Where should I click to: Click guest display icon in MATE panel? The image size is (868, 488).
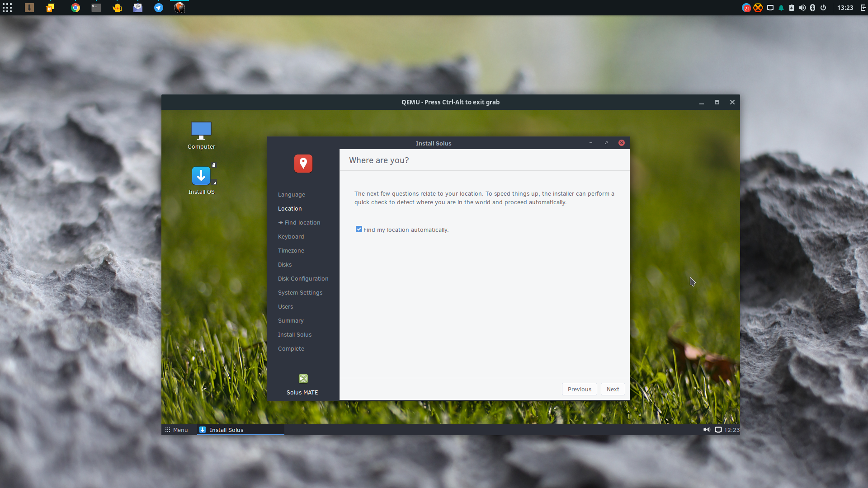tap(718, 430)
